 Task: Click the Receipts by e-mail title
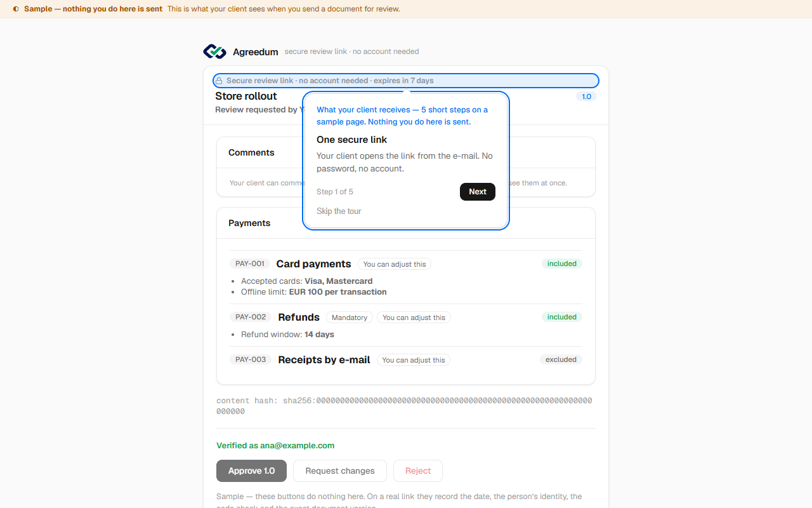click(324, 359)
